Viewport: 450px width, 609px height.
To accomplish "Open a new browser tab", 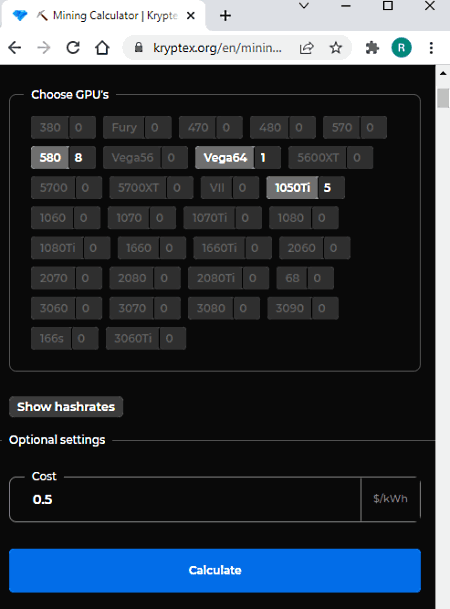I will pyautogui.click(x=225, y=16).
